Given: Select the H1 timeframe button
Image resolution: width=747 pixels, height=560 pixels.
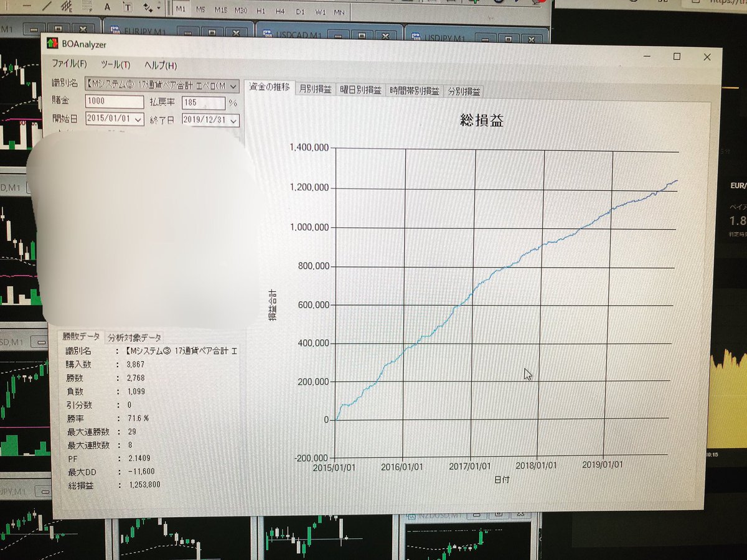Looking at the screenshot, I should click(261, 11).
